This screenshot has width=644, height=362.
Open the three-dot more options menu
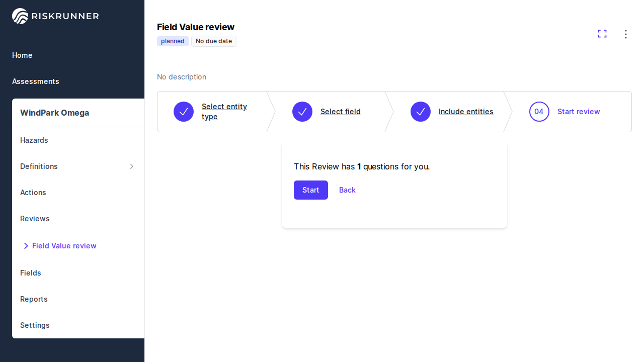click(x=625, y=34)
